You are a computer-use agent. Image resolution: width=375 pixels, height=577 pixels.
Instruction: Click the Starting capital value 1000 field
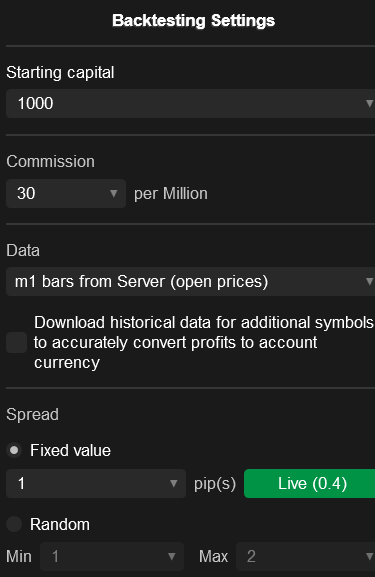(x=190, y=103)
